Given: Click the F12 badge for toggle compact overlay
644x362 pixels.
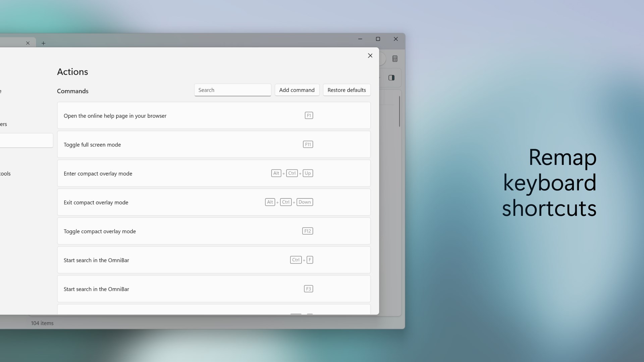Looking at the screenshot, I should click(308, 231).
